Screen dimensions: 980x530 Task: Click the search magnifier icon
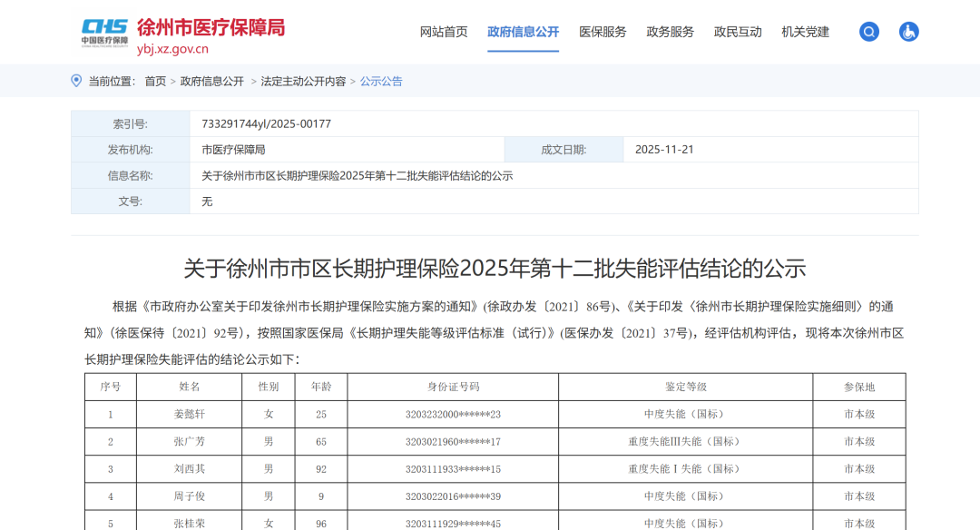coord(869,32)
